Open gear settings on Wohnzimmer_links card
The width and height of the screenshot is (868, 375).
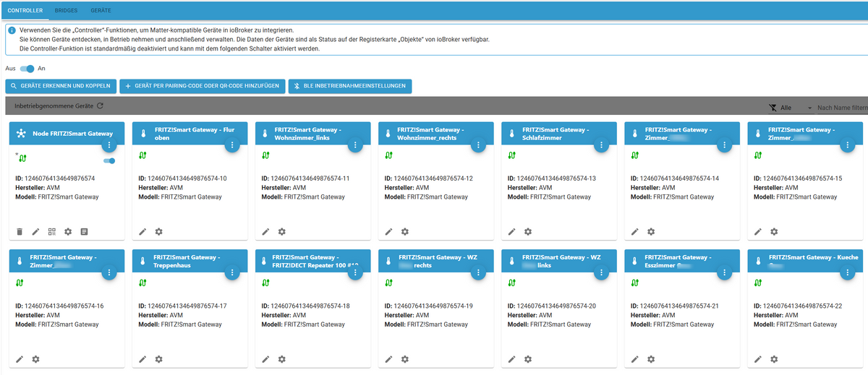point(281,231)
